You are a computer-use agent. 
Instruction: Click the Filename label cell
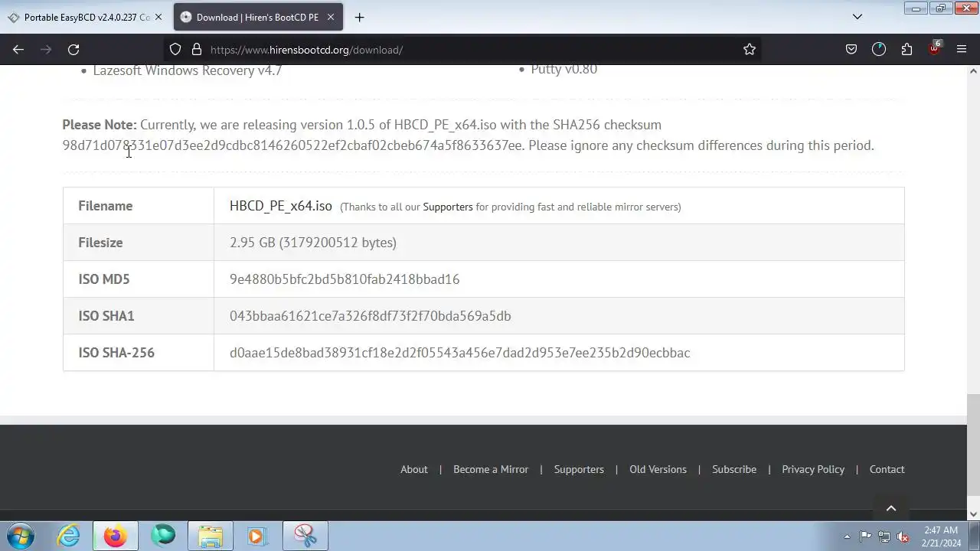[x=139, y=206]
